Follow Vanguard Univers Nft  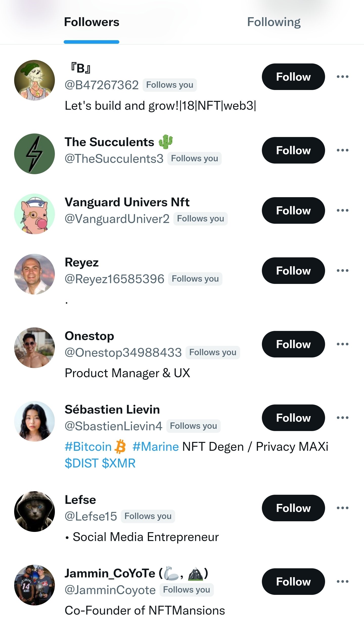coord(293,210)
